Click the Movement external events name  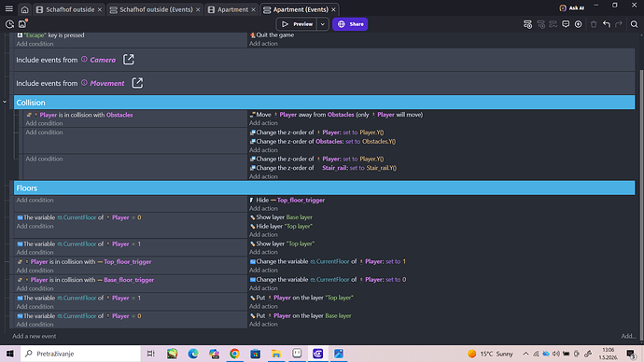coord(107,83)
